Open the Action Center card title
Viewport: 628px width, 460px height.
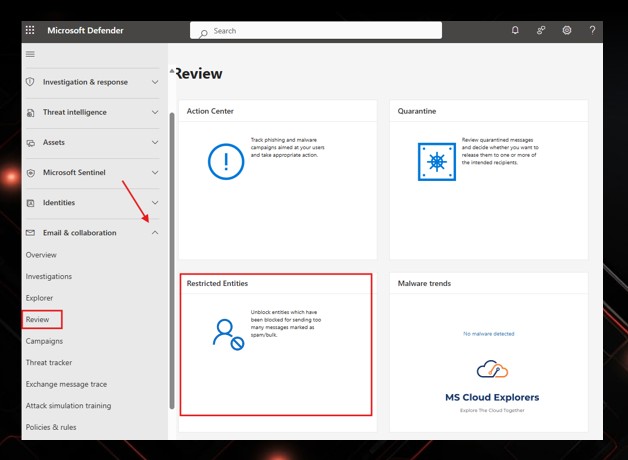(210, 111)
